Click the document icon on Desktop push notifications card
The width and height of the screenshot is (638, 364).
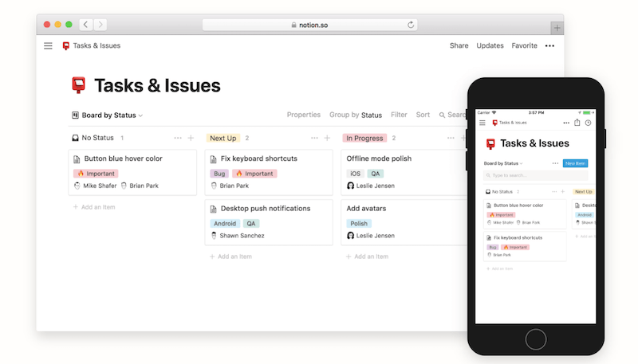(213, 209)
